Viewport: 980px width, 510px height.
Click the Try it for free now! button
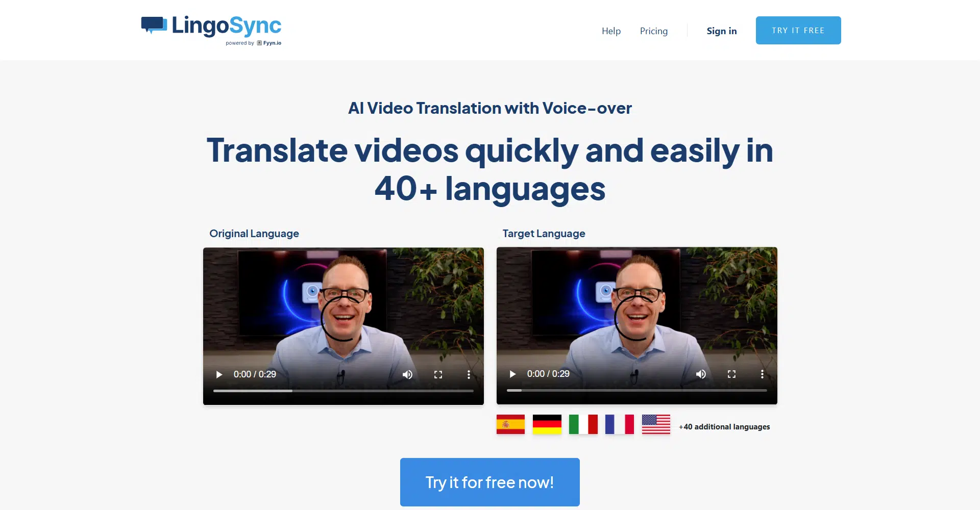tap(489, 482)
